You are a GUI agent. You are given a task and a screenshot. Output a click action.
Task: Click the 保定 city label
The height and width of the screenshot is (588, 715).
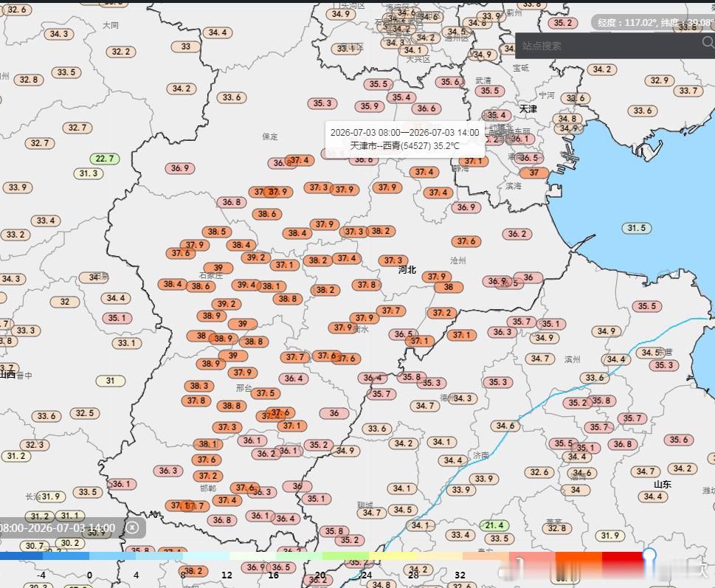[x=270, y=136]
